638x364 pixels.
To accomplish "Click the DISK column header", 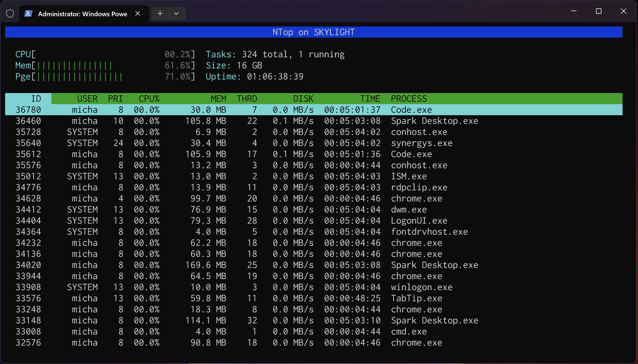I will tap(303, 99).
